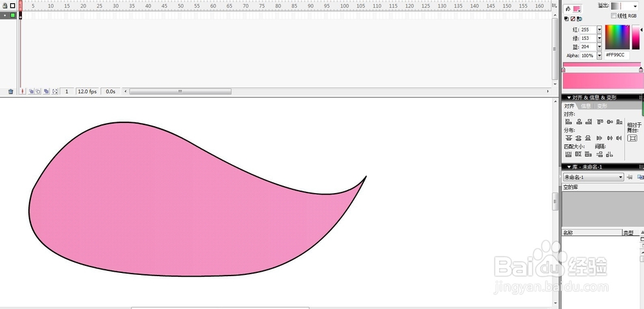Click the 0.0s elapsed time display

(111, 91)
